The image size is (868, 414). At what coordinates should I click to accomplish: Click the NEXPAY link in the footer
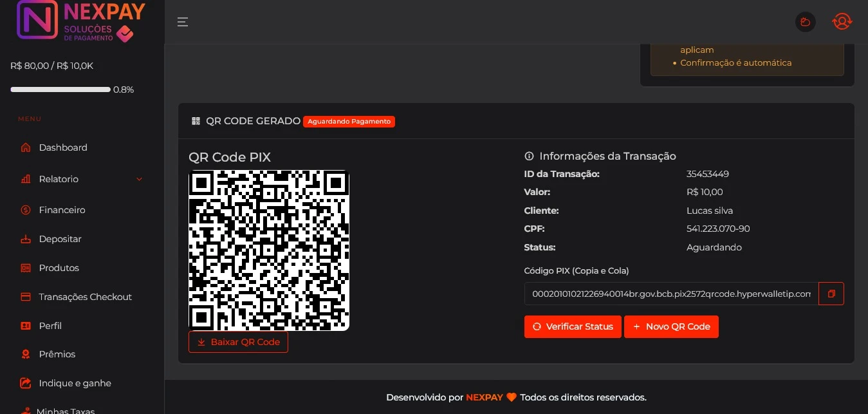(484, 397)
